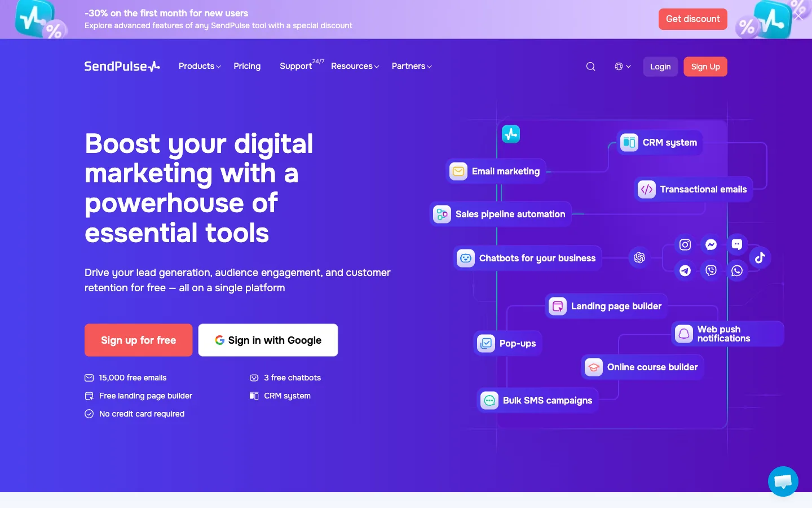The image size is (812, 508).
Task: Click the envelope icon beside 15,000 free emails
Action: pos(89,378)
